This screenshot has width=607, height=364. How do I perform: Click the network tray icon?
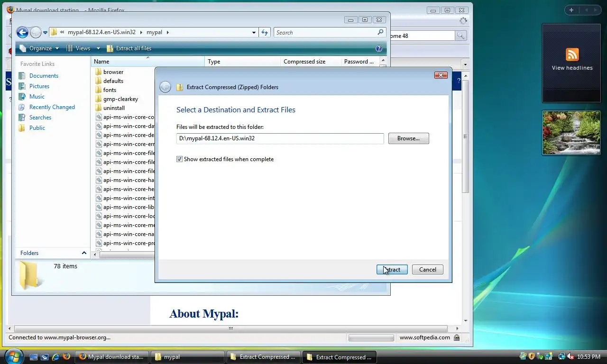pos(562,356)
